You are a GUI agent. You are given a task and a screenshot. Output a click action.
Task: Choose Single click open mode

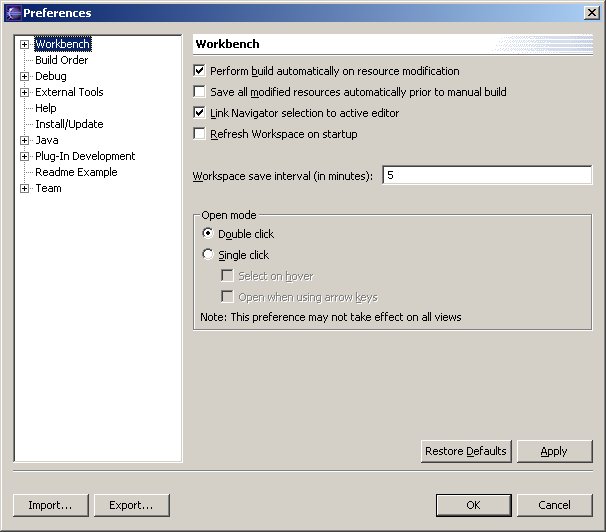pyautogui.click(x=208, y=255)
